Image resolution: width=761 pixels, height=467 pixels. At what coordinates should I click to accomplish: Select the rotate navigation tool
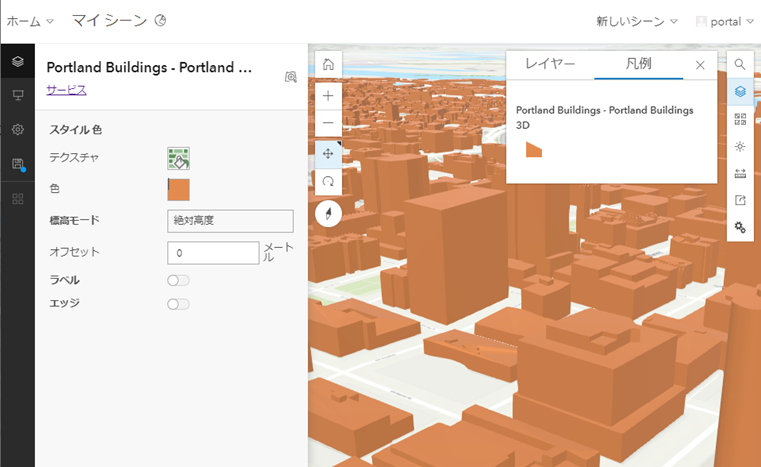pos(328,182)
